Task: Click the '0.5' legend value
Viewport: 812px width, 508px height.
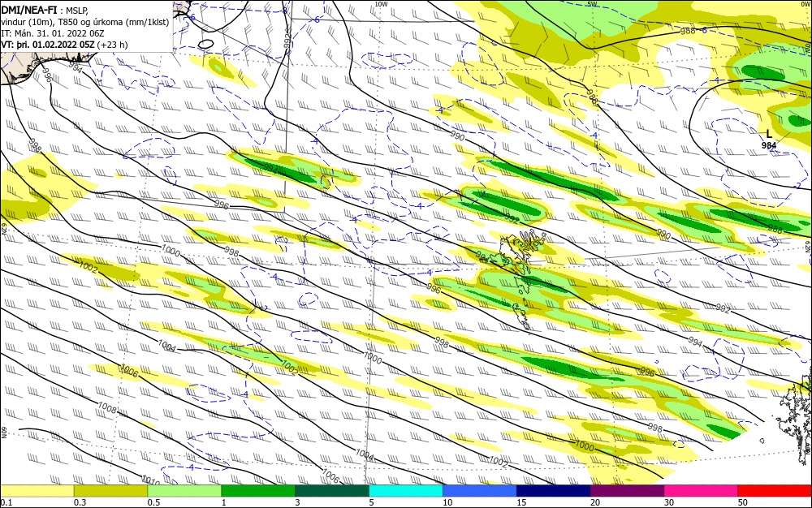Action: [153, 502]
